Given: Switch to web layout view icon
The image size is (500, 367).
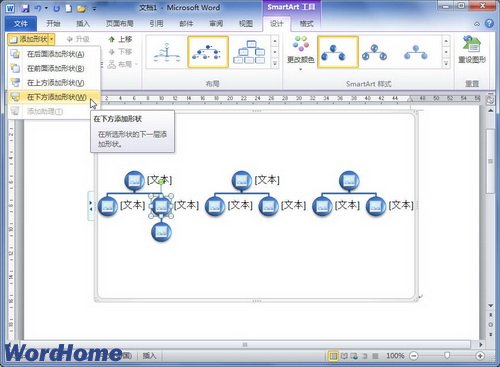Looking at the screenshot, I should tap(354, 356).
